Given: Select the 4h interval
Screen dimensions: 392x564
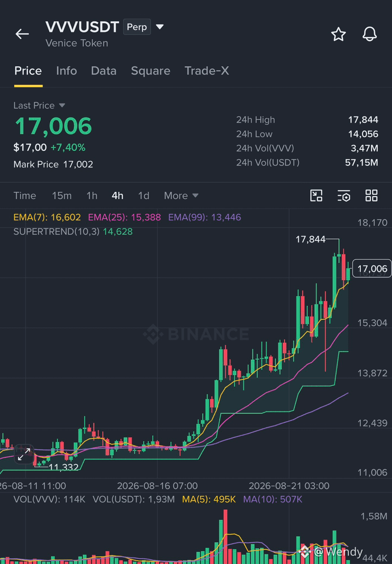Looking at the screenshot, I should point(117,196).
